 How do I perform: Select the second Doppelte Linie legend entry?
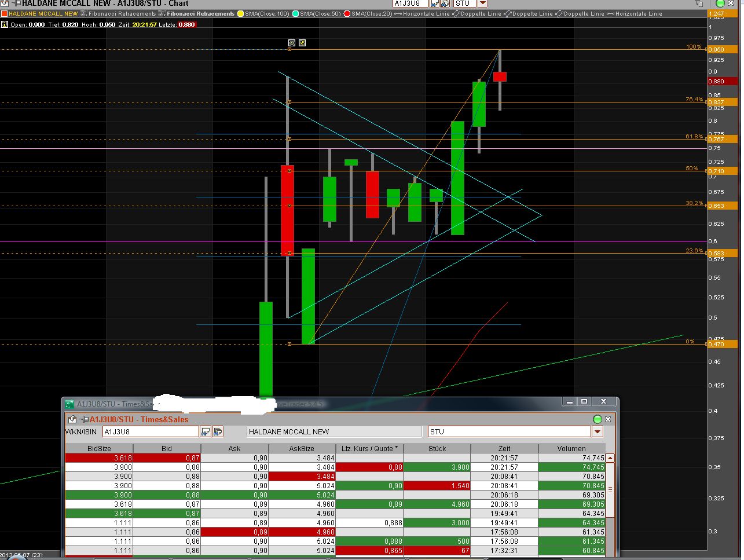(x=529, y=13)
